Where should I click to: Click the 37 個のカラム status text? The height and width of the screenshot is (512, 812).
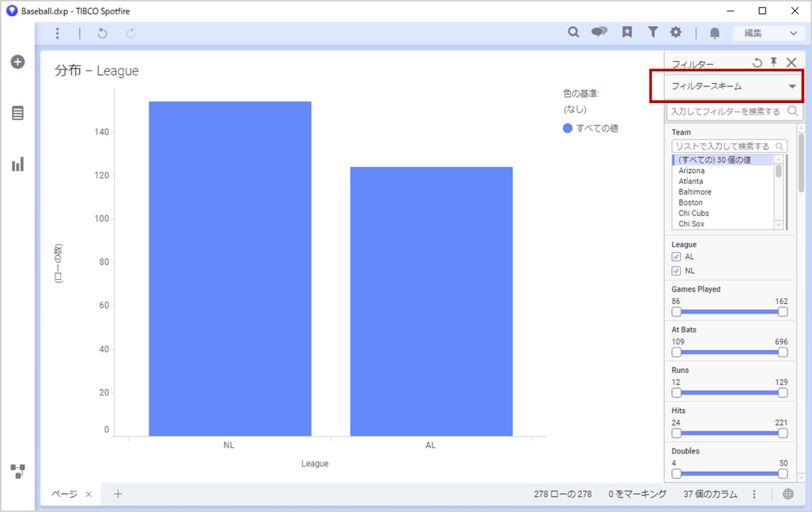click(x=710, y=494)
